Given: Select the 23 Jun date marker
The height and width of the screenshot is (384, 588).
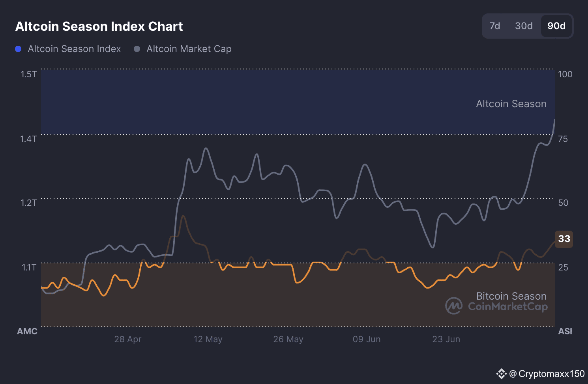Looking at the screenshot, I should click(446, 339).
